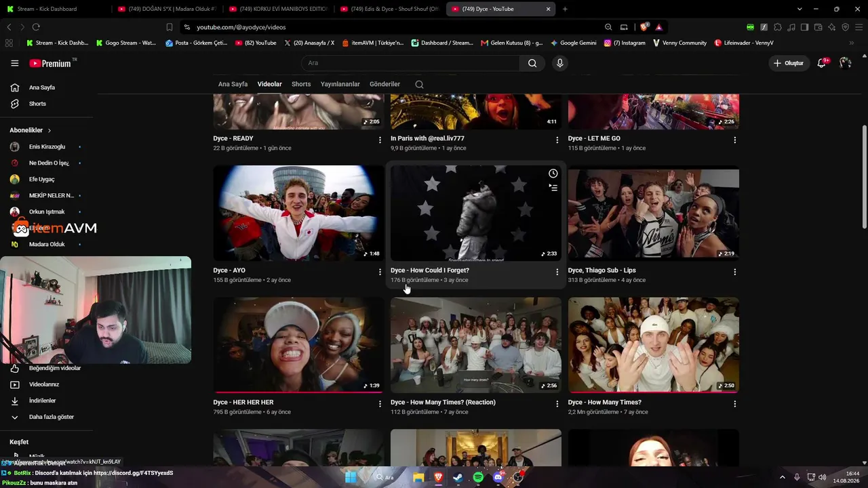Add How Could I Forget to queue
This screenshot has width=868, height=488.
[553, 188]
